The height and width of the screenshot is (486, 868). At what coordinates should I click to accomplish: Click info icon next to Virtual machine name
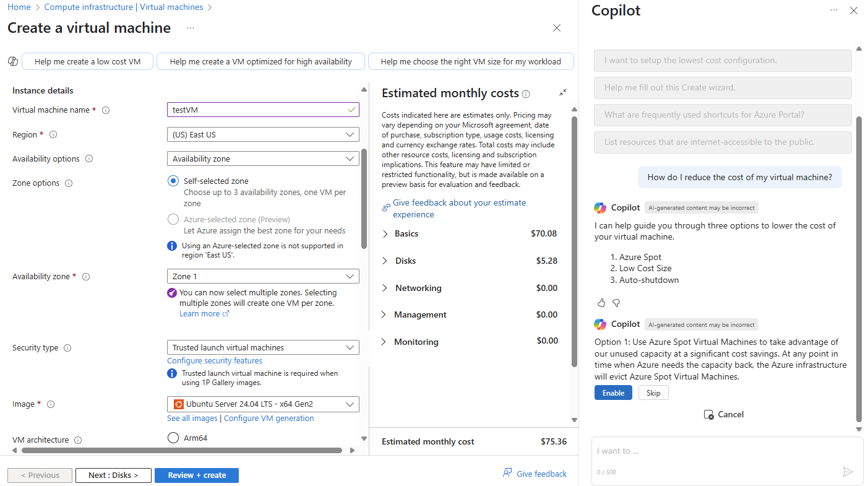[x=106, y=110]
